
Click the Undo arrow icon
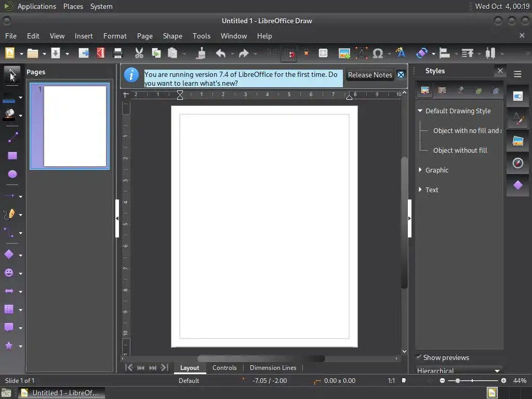(221, 54)
